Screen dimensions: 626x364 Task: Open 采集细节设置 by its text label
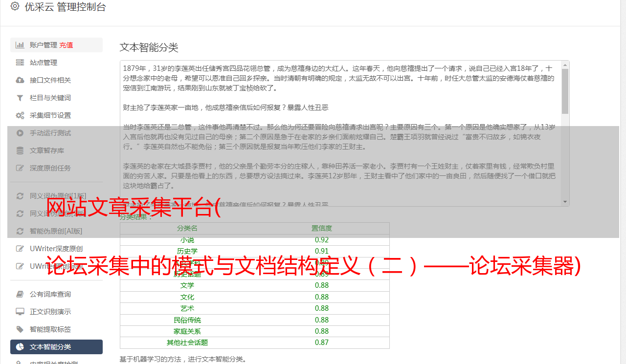click(50, 115)
